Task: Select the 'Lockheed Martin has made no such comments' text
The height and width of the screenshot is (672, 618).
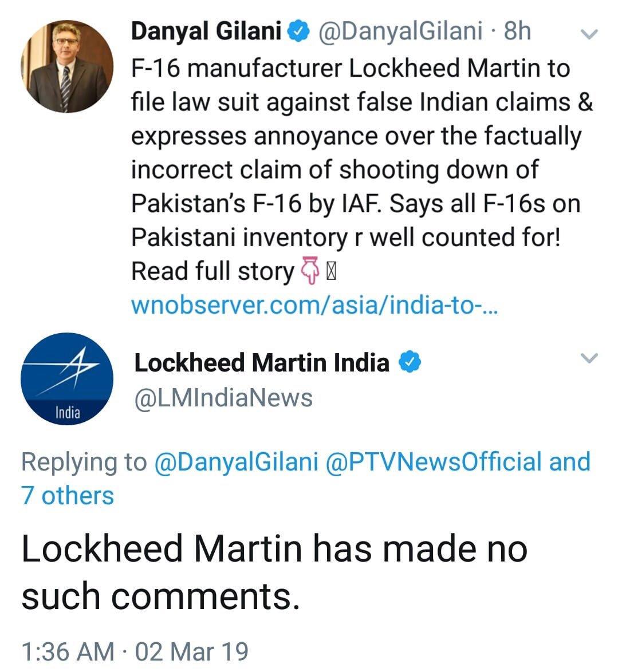Action: pos(274,572)
